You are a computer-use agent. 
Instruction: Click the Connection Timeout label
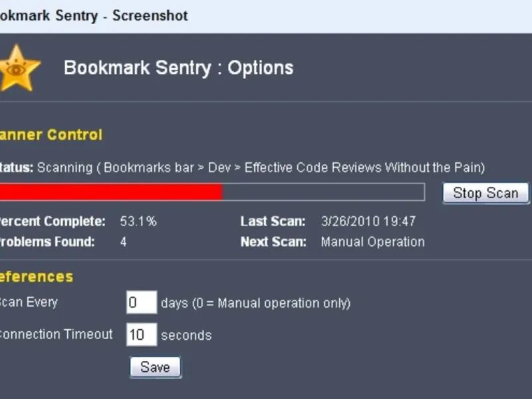(x=55, y=334)
